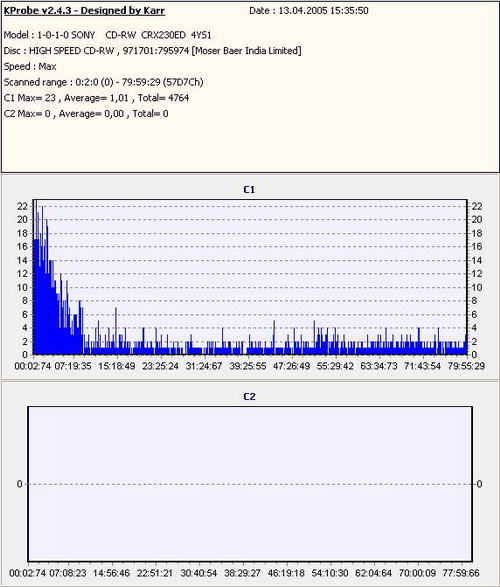Click the 79:55:29 label on C1 axis
The height and width of the screenshot is (587, 500).
click(x=466, y=366)
